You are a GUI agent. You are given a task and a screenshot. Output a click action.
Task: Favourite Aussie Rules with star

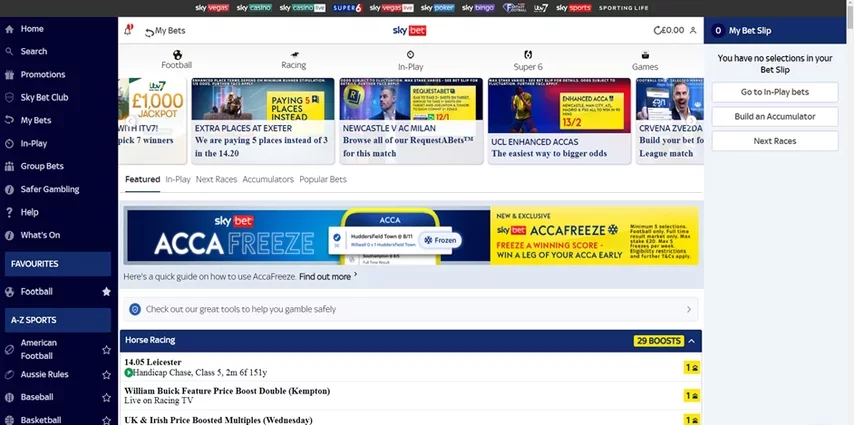(x=106, y=375)
